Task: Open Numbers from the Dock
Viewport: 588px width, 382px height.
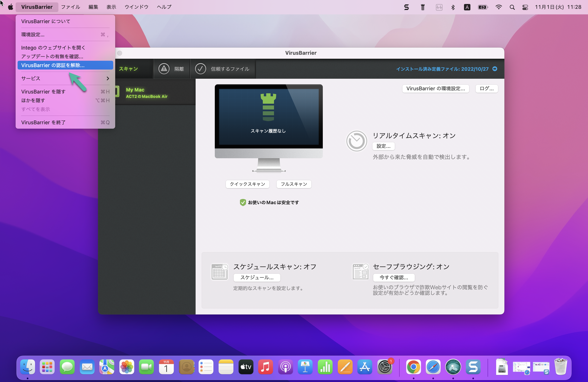Action: (325, 367)
